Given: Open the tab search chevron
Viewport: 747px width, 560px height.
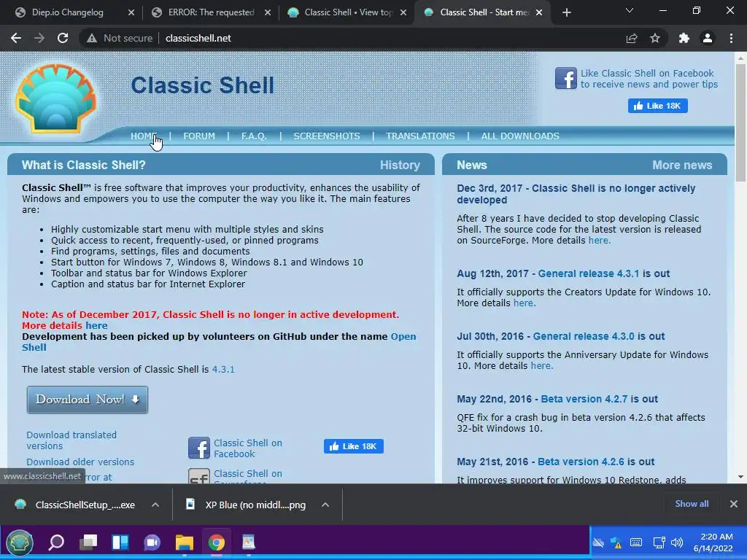Looking at the screenshot, I should click(630, 10).
